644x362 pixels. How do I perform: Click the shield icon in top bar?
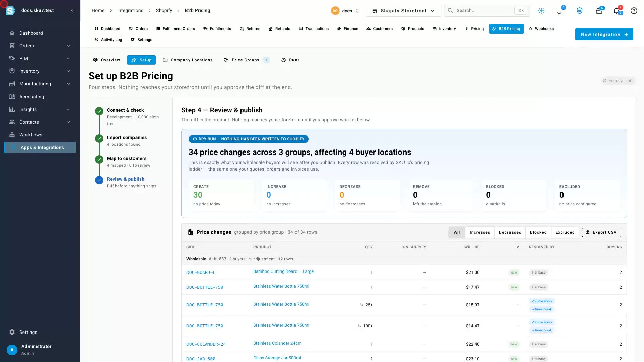tap(579, 11)
